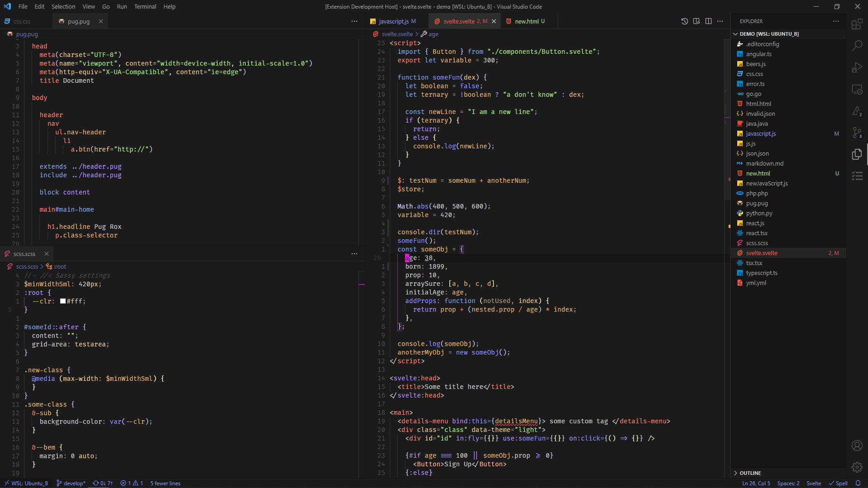Open the Search view in the activity bar
The width and height of the screenshot is (868, 488).
(857, 46)
